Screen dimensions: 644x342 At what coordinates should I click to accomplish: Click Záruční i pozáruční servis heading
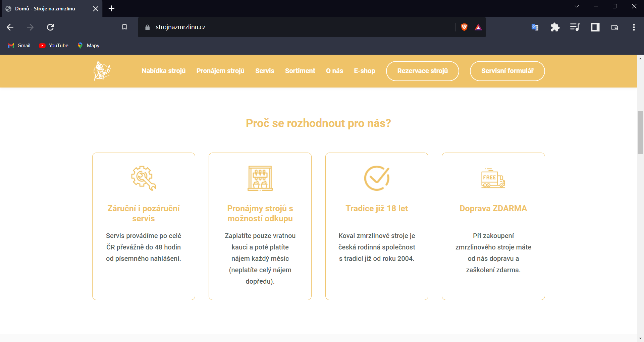point(144,213)
